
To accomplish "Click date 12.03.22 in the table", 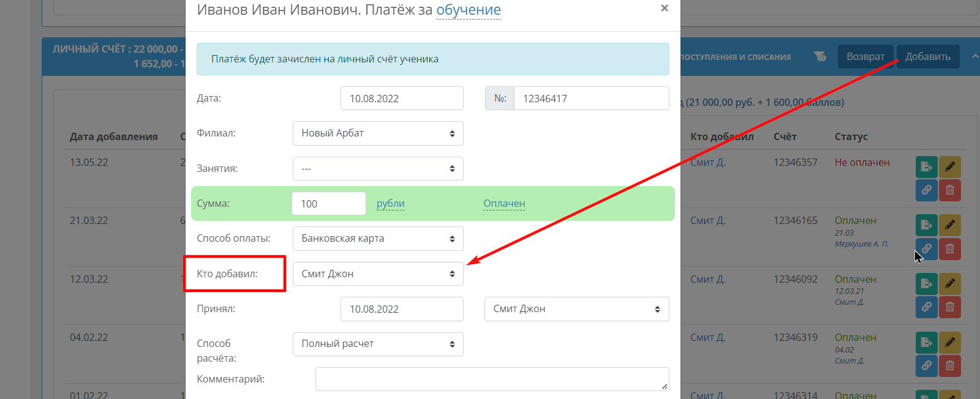I will point(89,279).
